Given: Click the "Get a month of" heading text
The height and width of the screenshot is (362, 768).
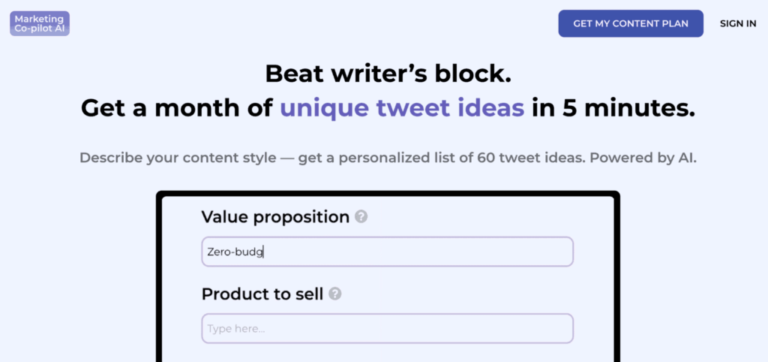Looking at the screenshot, I should (x=177, y=108).
